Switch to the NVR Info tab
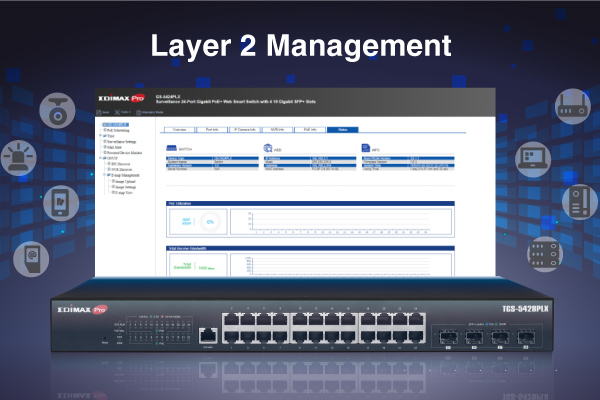Image resolution: width=600 pixels, height=400 pixels. [x=277, y=130]
